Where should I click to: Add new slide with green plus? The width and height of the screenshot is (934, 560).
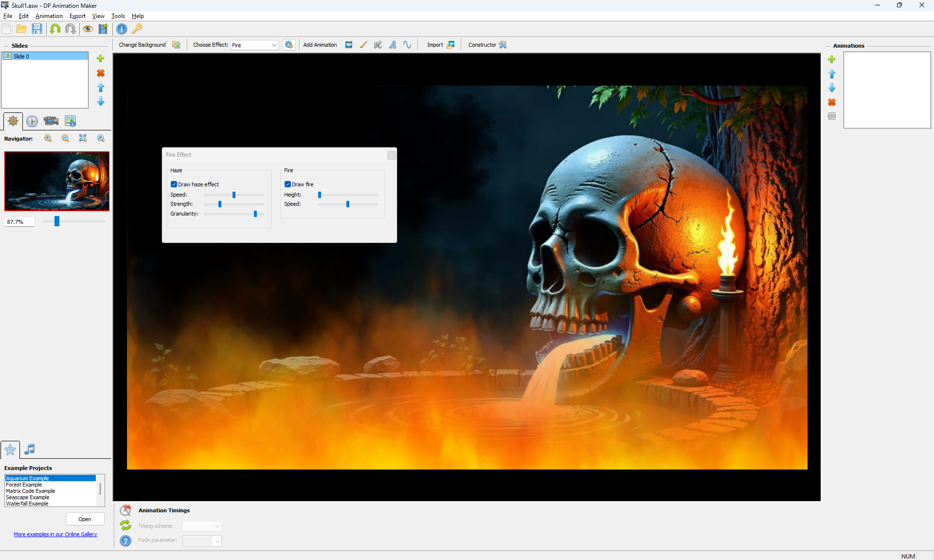101,58
